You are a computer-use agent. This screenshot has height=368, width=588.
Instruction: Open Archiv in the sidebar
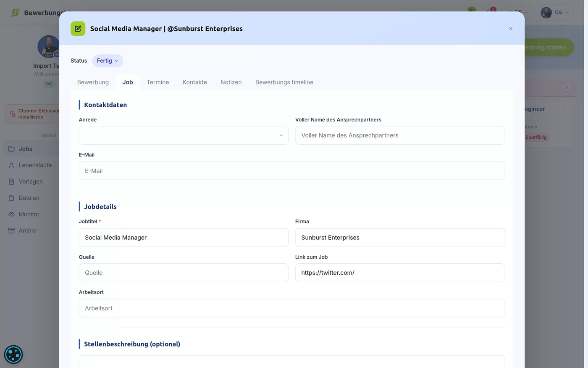[31, 231]
